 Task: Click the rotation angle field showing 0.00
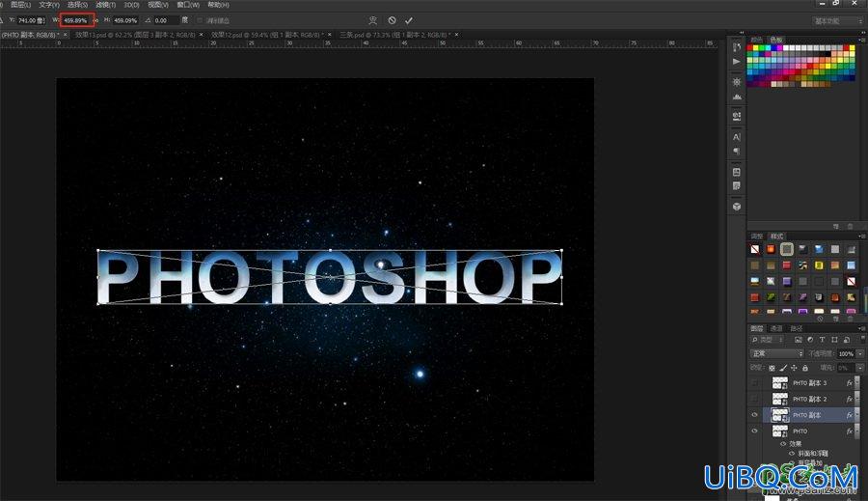[166, 20]
